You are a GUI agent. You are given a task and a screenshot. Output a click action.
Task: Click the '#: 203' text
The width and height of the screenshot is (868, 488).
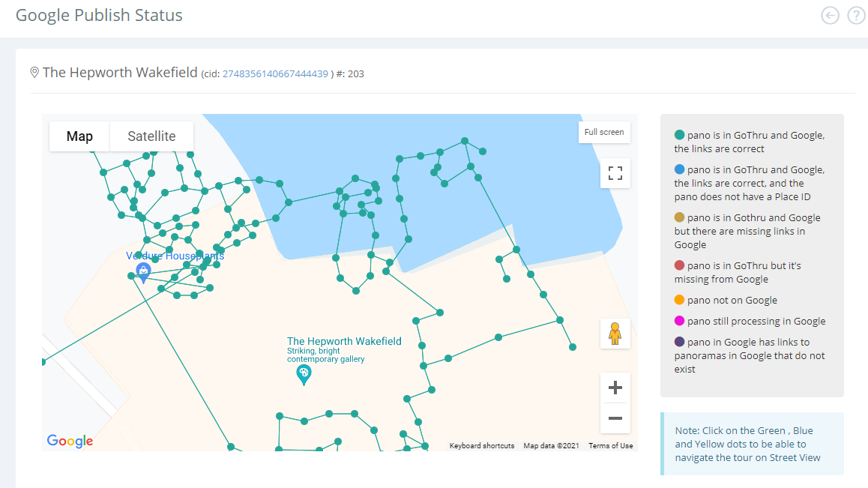(350, 73)
